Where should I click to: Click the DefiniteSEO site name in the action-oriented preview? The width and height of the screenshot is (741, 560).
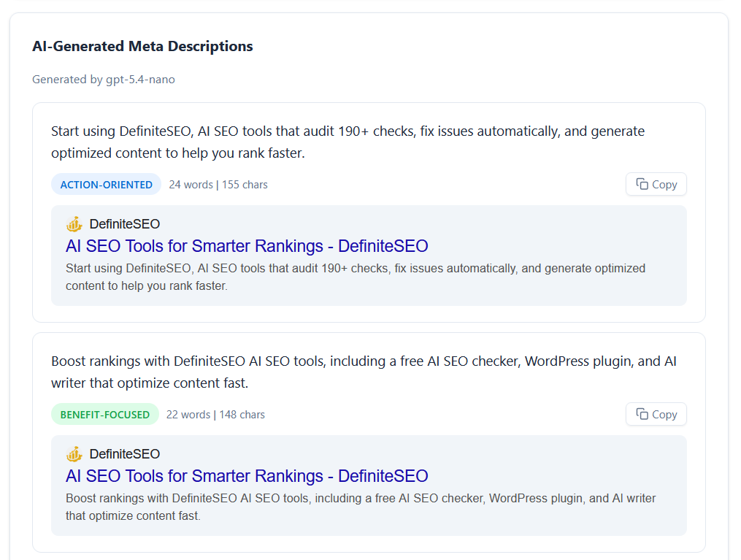(125, 224)
